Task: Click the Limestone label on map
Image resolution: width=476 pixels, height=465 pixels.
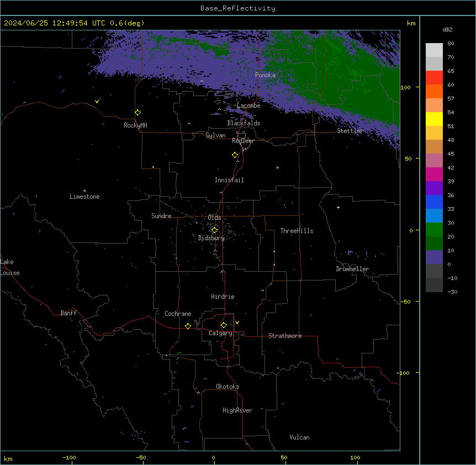Action: [84, 197]
